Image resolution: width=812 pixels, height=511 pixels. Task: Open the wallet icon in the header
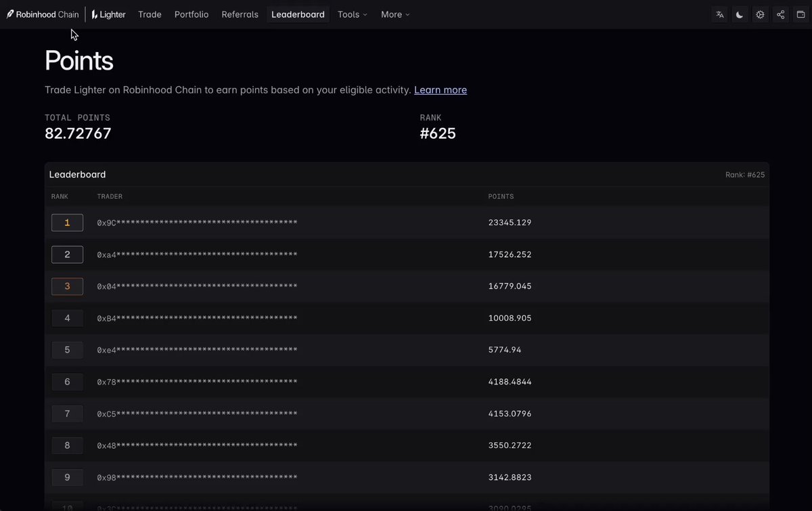pyautogui.click(x=801, y=14)
